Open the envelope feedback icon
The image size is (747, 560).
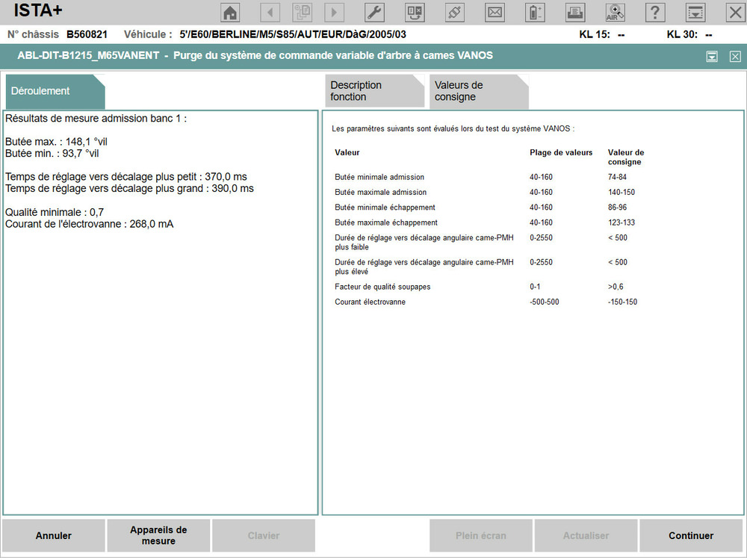coord(495,13)
